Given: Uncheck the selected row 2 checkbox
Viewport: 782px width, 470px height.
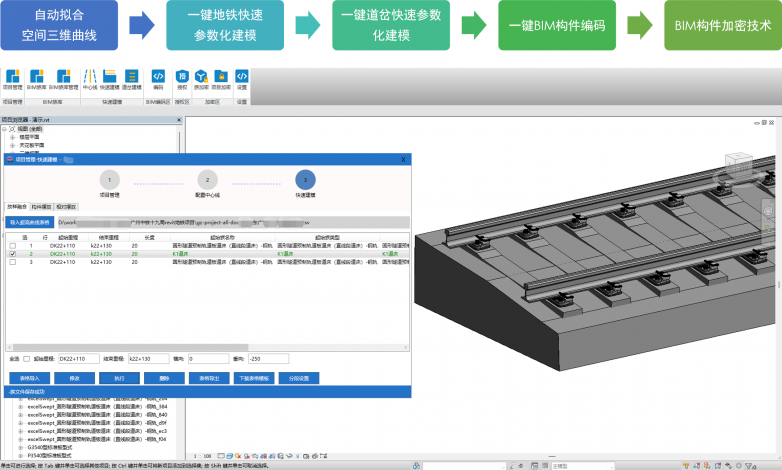Looking at the screenshot, I should coord(13,254).
